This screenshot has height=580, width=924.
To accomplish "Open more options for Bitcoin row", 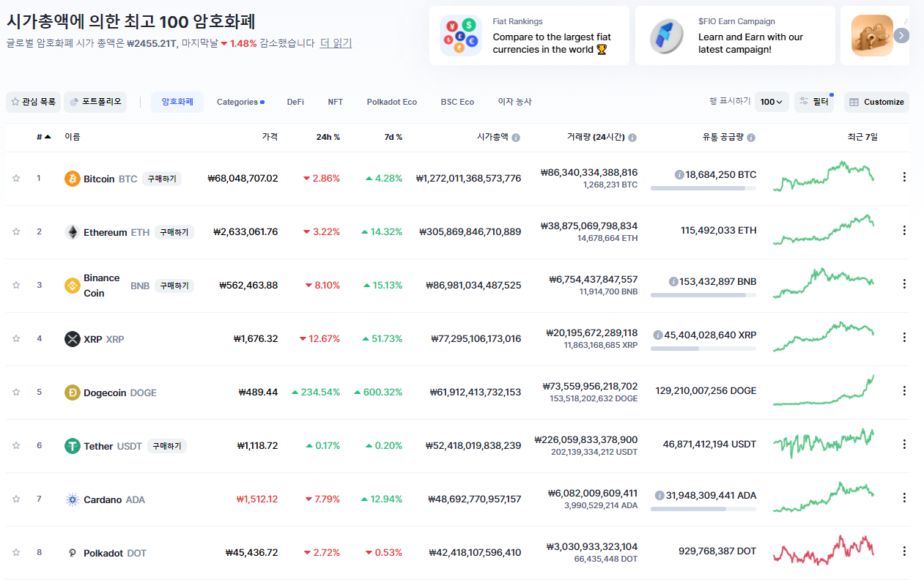I will 904,176.
